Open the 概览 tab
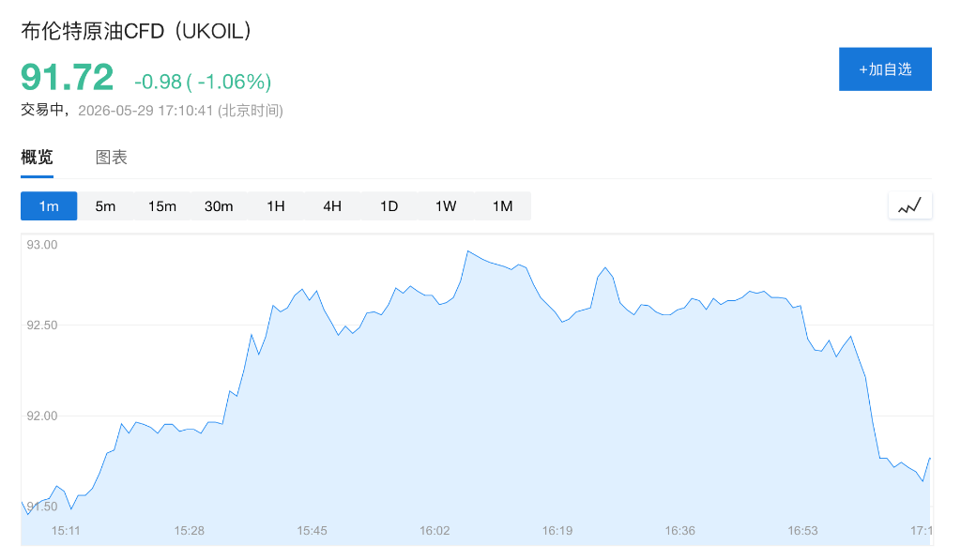The image size is (961, 560). tap(37, 158)
